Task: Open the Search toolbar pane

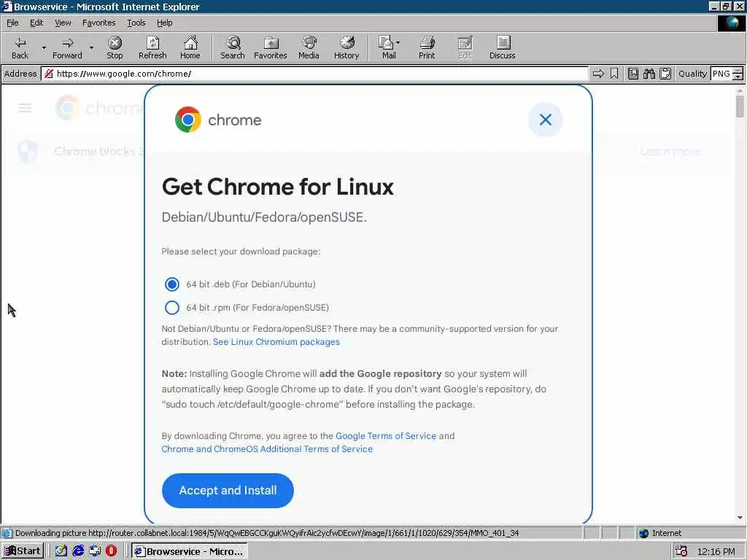Action: (233, 47)
